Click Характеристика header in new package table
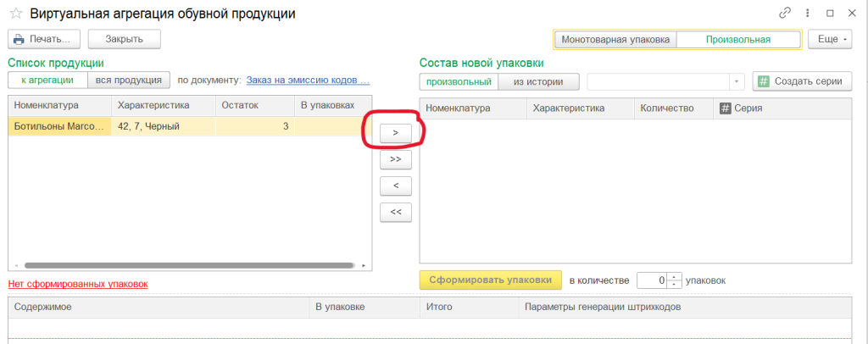The height and width of the screenshot is (344, 868). 580,108
